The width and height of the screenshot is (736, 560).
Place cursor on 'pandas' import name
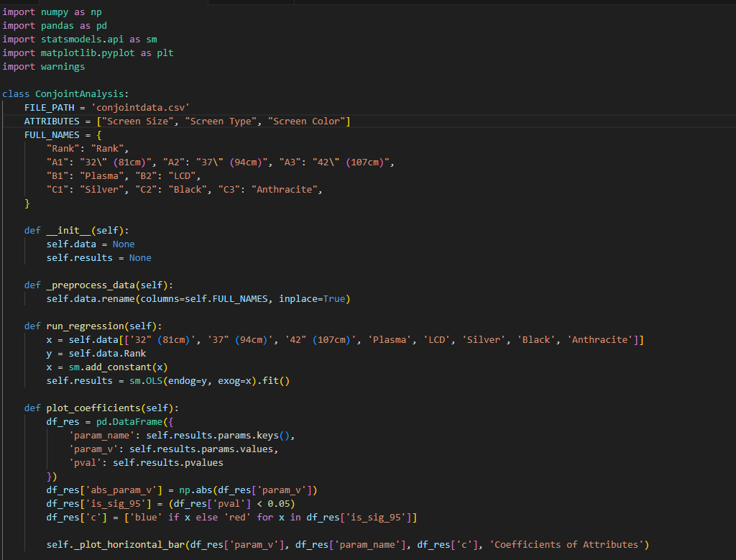(x=57, y=26)
